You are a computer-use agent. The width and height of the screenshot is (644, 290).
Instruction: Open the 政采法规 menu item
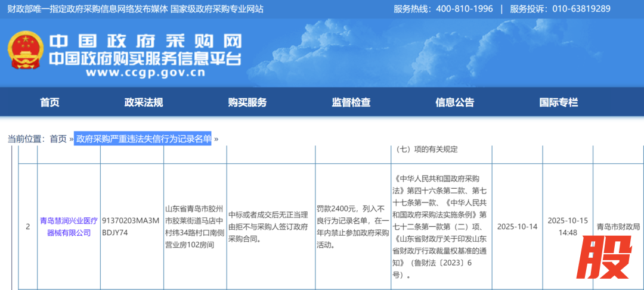click(143, 102)
